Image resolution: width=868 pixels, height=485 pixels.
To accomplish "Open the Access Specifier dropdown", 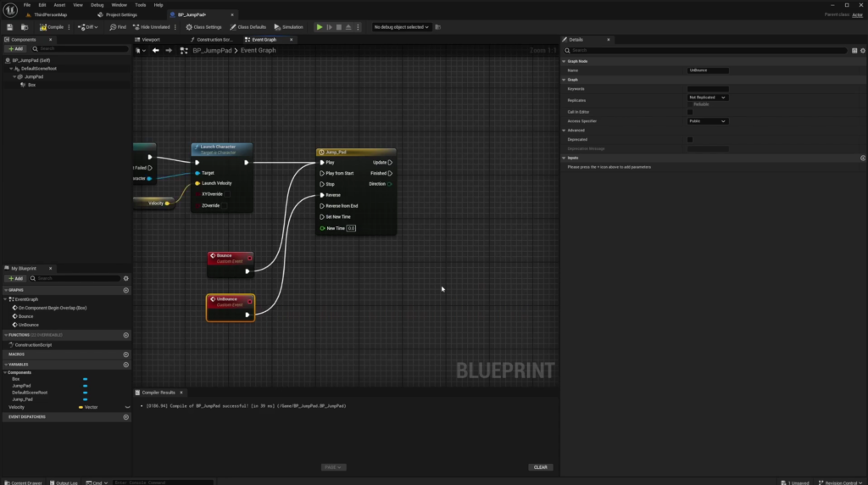I will pyautogui.click(x=707, y=121).
